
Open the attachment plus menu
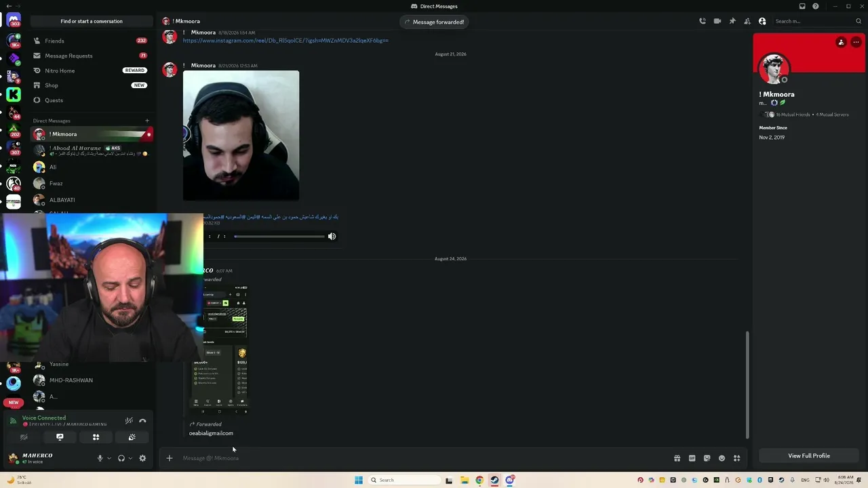[x=170, y=458]
